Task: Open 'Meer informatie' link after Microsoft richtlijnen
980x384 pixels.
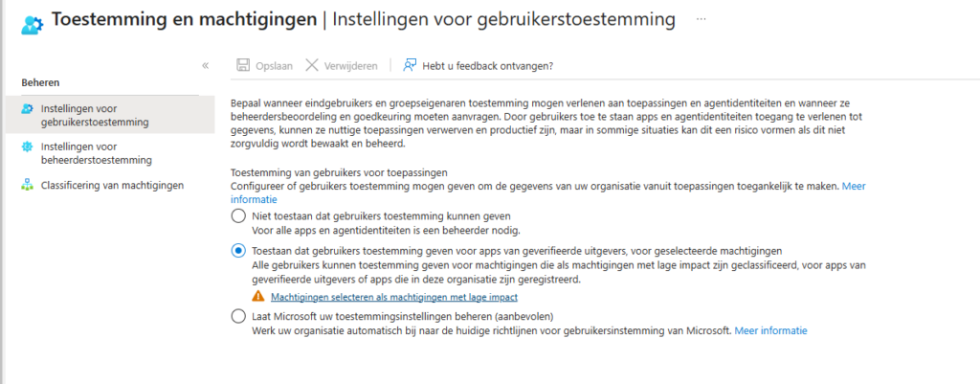Action: pos(770,330)
